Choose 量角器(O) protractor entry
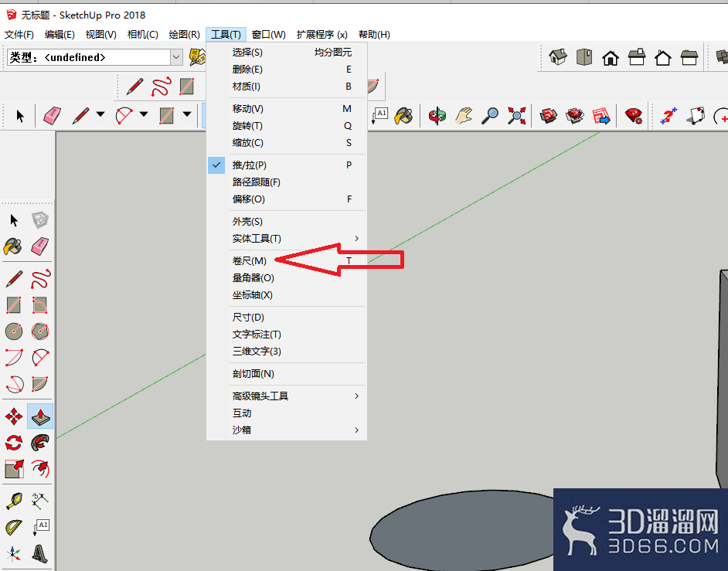This screenshot has width=728, height=571. pos(287,278)
